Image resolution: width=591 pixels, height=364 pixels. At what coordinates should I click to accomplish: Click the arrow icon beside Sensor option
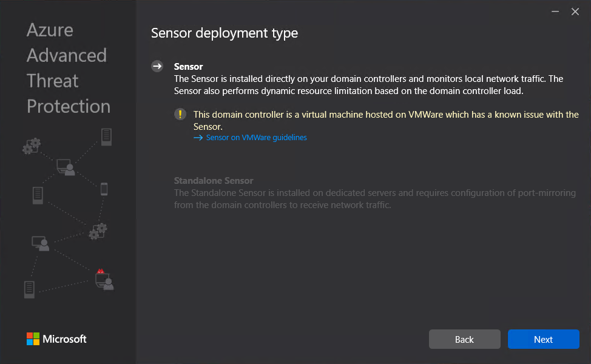pos(157,67)
